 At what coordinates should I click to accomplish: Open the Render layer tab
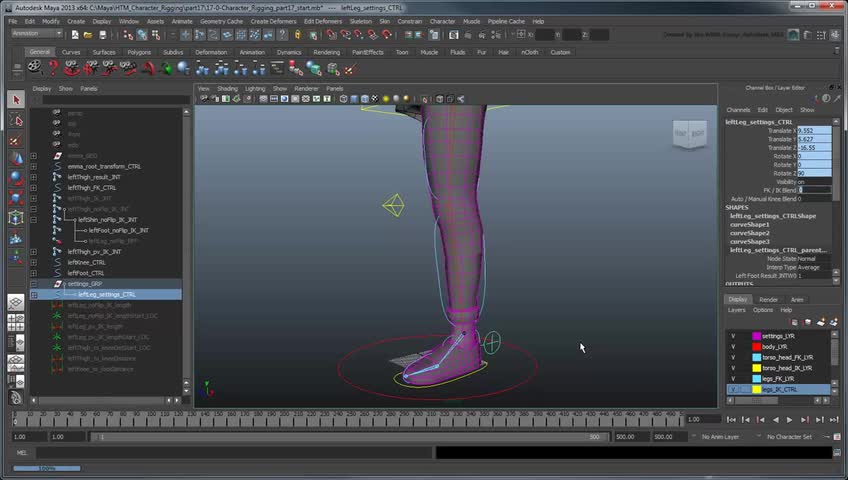pos(768,299)
